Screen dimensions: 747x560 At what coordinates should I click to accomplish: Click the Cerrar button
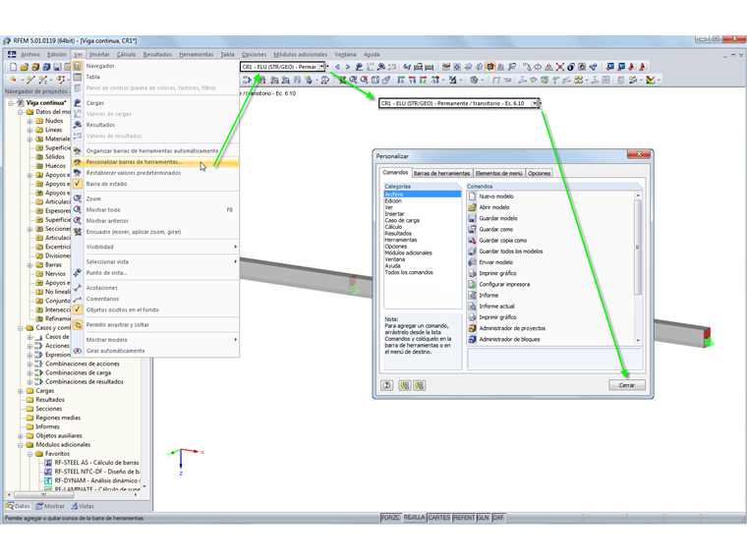coord(627,385)
